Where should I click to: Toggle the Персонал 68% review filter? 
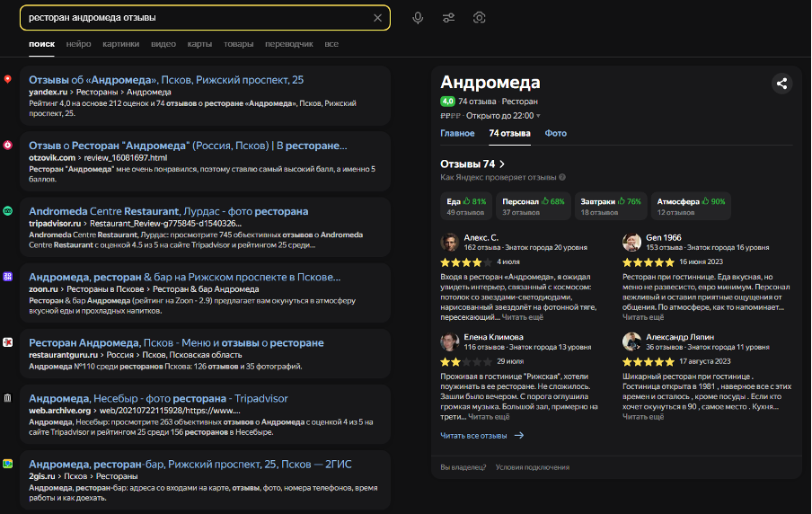(x=533, y=207)
